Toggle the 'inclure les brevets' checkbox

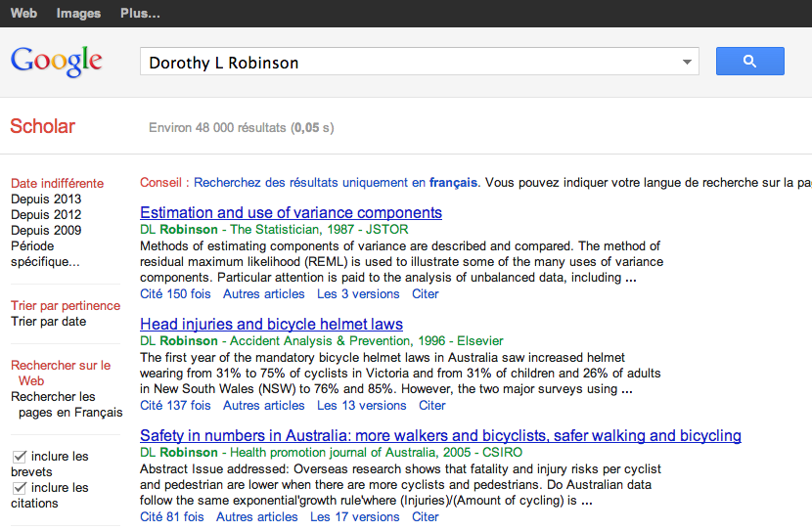click(20, 457)
